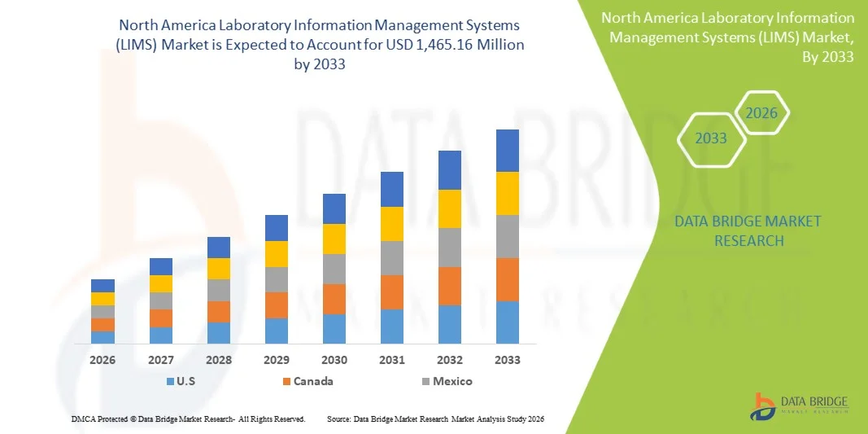Click the top dark blue segment of the 2033 bar
The height and width of the screenshot is (434, 868).
pyautogui.click(x=508, y=150)
